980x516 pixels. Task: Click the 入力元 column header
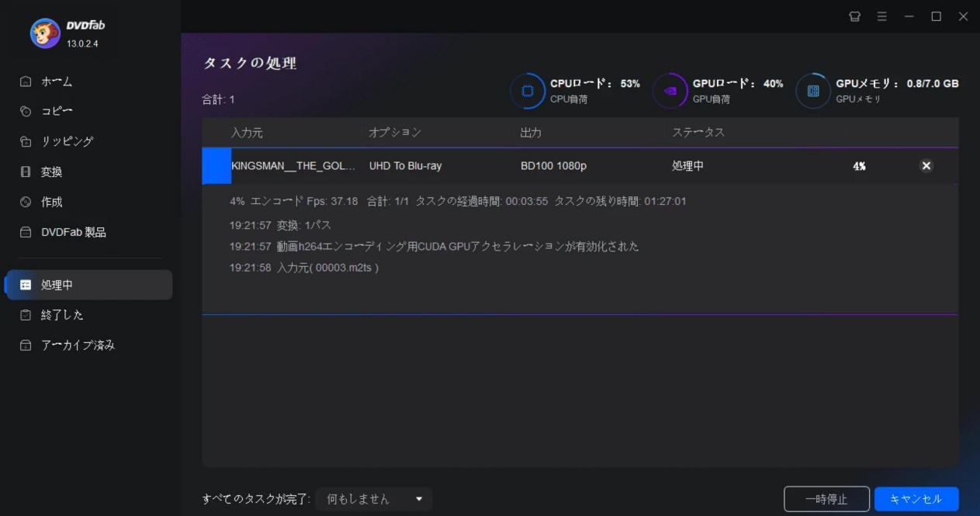pyautogui.click(x=247, y=133)
